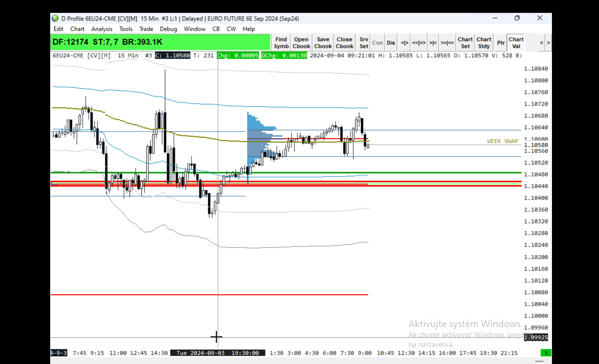Image resolution: width=599 pixels, height=364 pixels.
Task: Toggle the Chart Val tool
Action: tap(516, 43)
